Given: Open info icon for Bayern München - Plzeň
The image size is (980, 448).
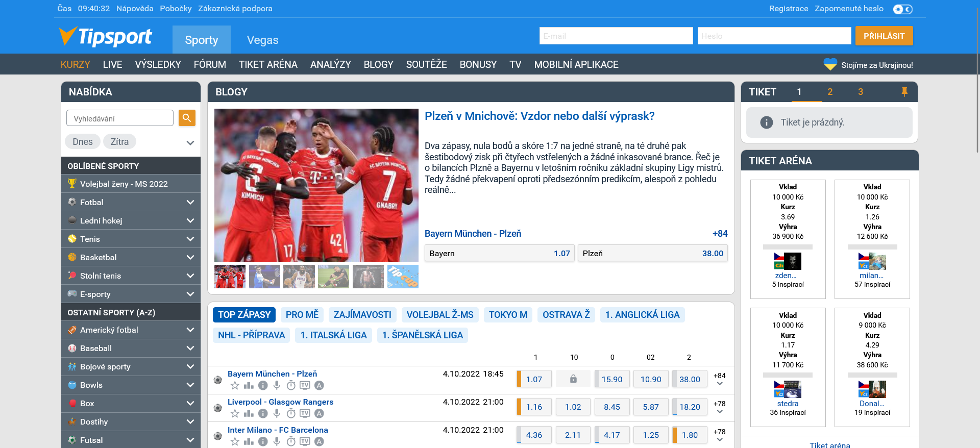Looking at the screenshot, I should pyautogui.click(x=263, y=385).
